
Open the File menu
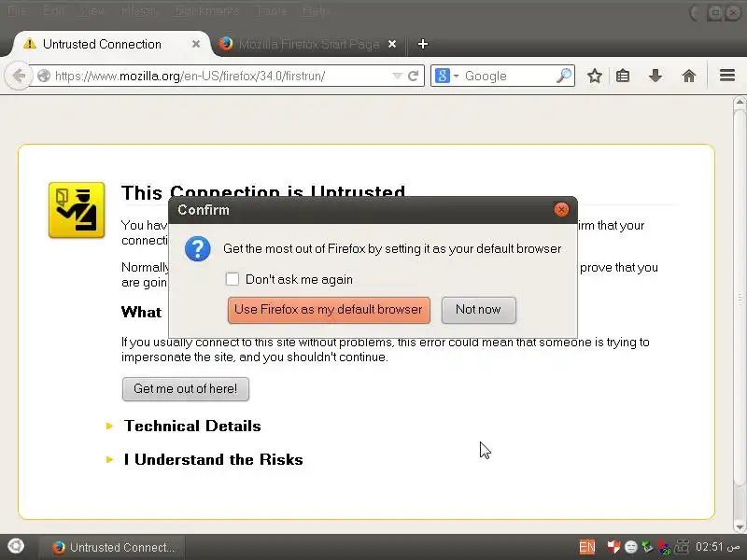click(x=17, y=11)
